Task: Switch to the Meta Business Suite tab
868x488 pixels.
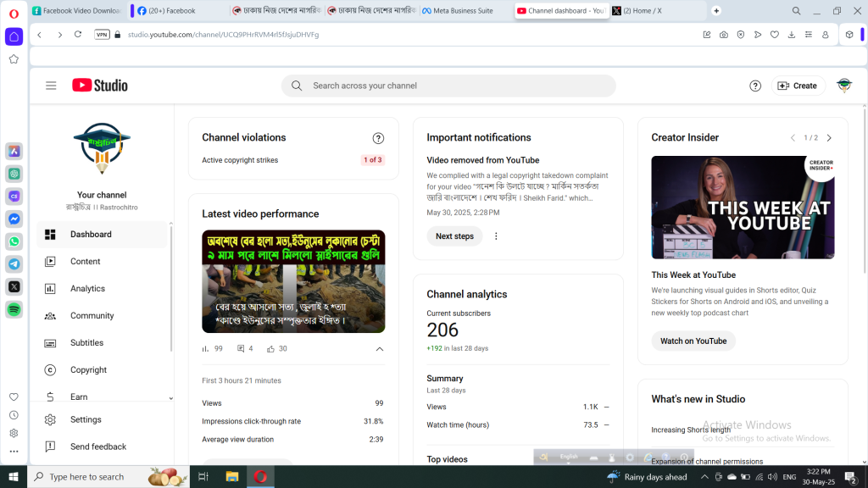Action: tap(465, 11)
